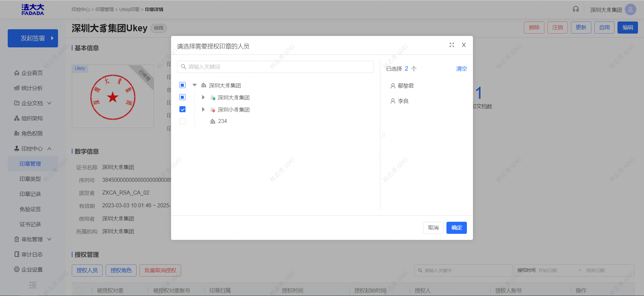Close the authorize personnel dialog
Screen dimensions: 644x296
pos(464,45)
